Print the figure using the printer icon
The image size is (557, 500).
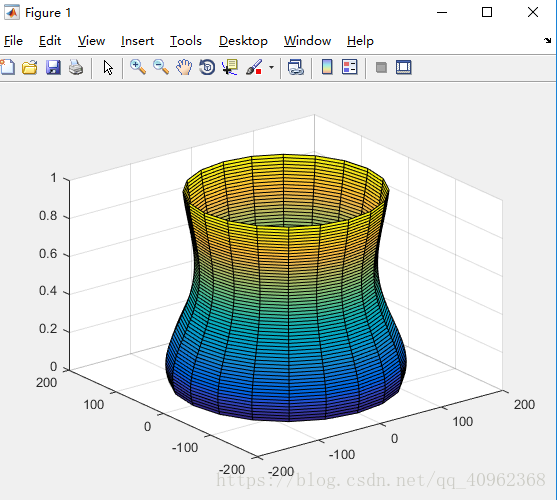[76, 67]
